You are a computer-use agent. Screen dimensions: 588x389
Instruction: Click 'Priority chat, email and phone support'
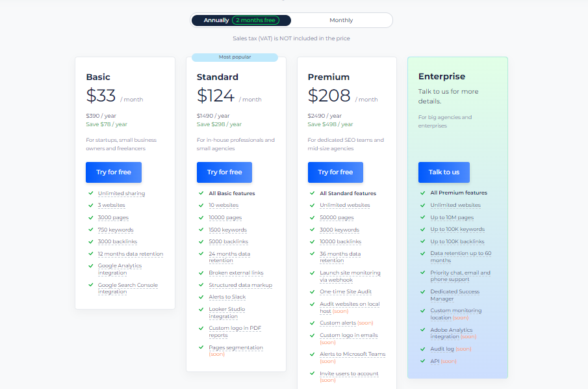460,276
